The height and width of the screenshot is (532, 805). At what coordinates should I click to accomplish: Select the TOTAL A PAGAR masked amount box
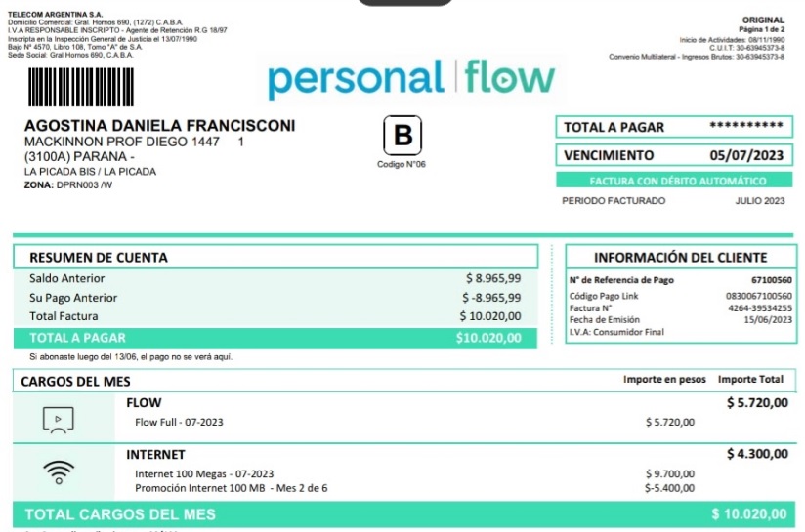(x=673, y=127)
